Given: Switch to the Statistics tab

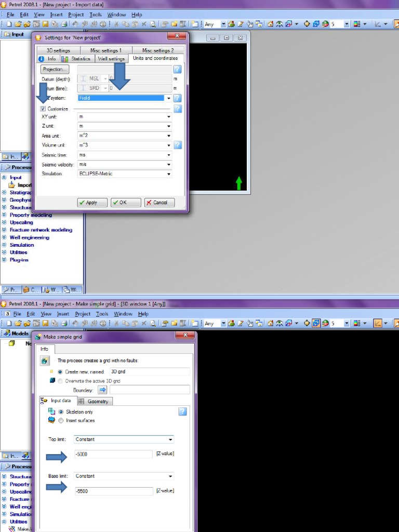Looking at the screenshot, I should pos(77,59).
